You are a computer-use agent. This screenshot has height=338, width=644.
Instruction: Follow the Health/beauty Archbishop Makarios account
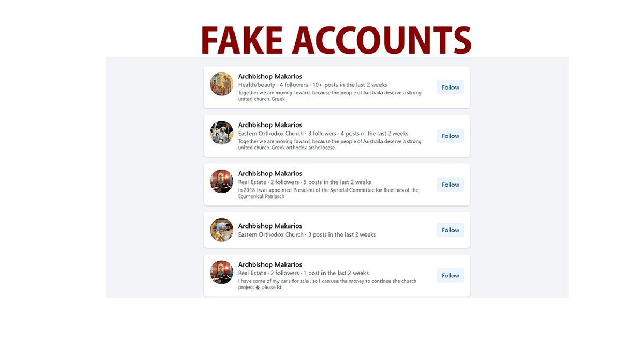(x=450, y=87)
